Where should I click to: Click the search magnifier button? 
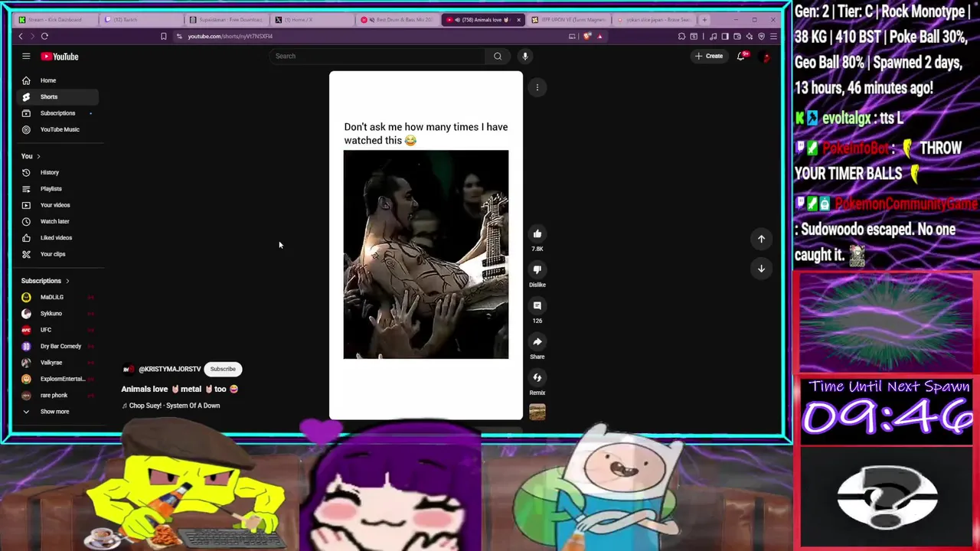click(x=498, y=56)
